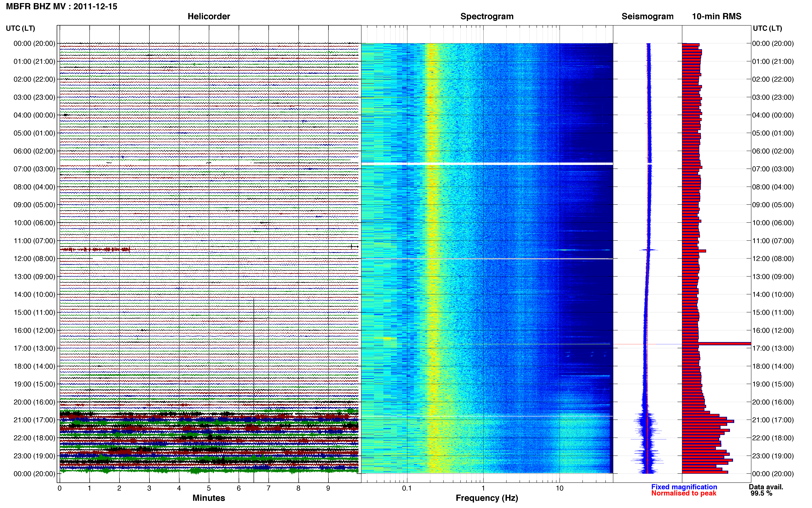Click the "10-min RMS" panel heading
Screen dimensions: 812x508
[717, 16]
